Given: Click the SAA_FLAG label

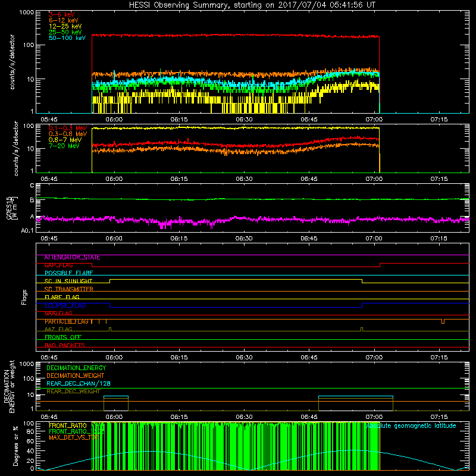Looking at the screenshot, I should (x=58, y=314).
